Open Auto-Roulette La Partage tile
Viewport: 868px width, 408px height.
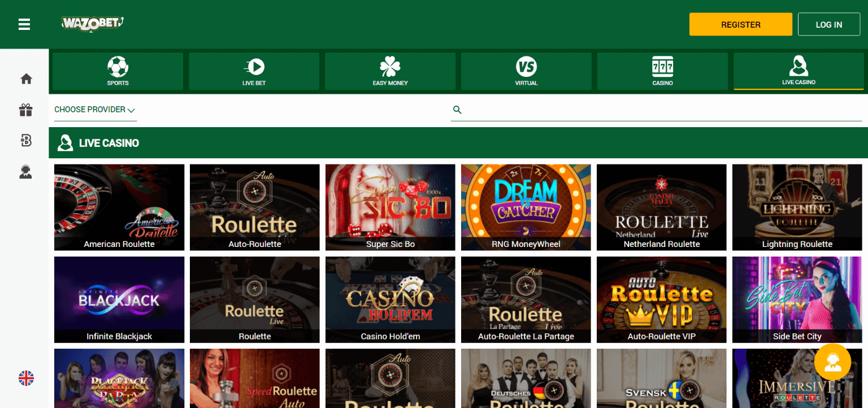[526, 300]
